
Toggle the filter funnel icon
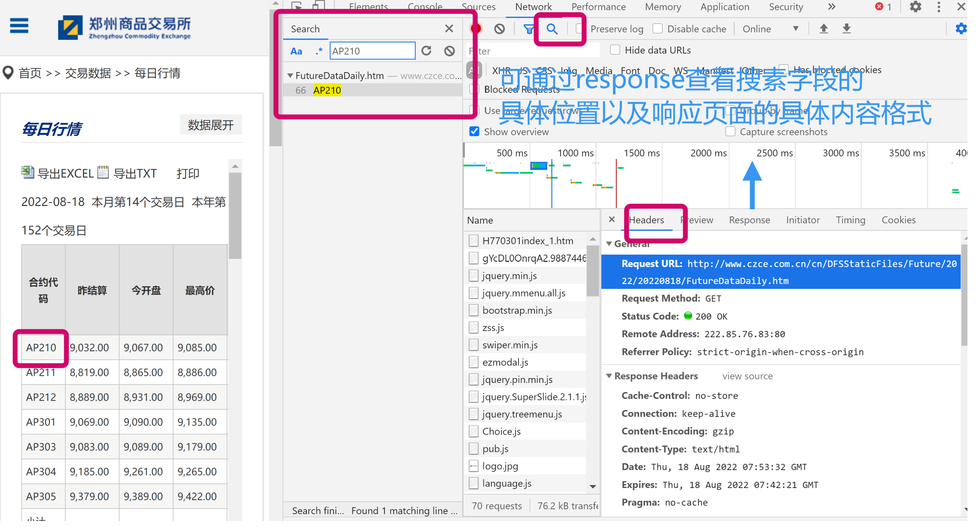[x=528, y=29]
